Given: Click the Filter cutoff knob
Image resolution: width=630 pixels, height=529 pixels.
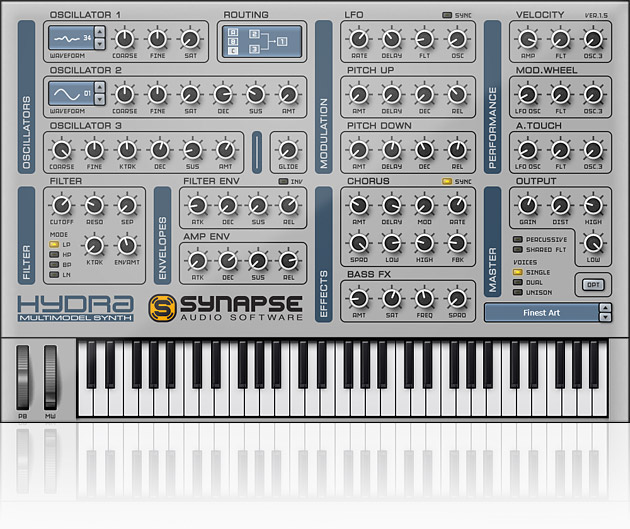Looking at the screenshot, I should pyautogui.click(x=61, y=205).
